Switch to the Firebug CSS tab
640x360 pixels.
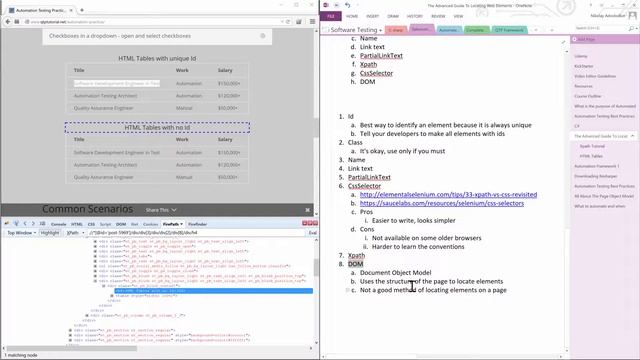91,224
